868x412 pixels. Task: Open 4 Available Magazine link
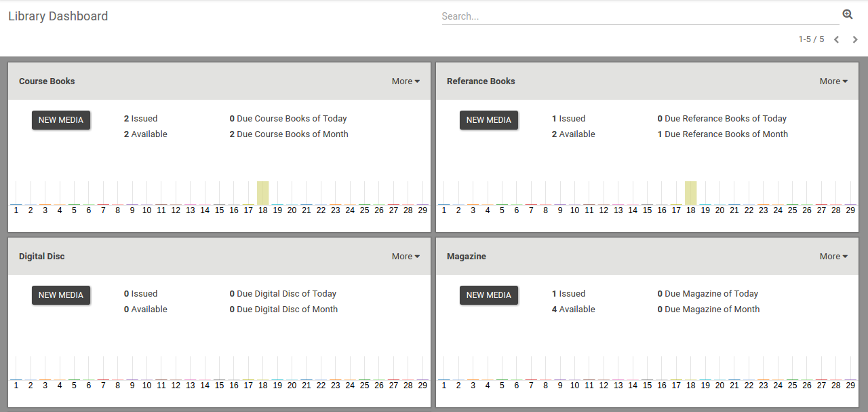[573, 310]
